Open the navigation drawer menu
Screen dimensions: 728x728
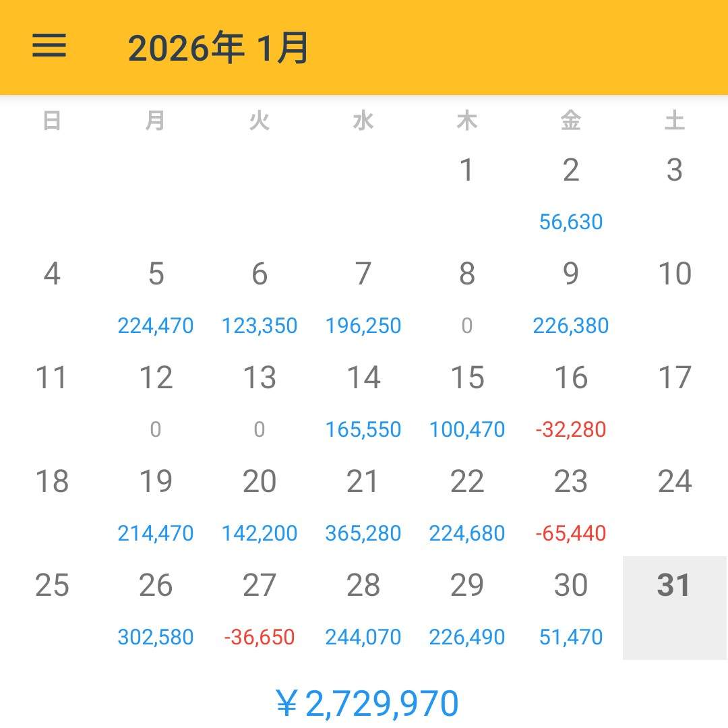(49, 46)
